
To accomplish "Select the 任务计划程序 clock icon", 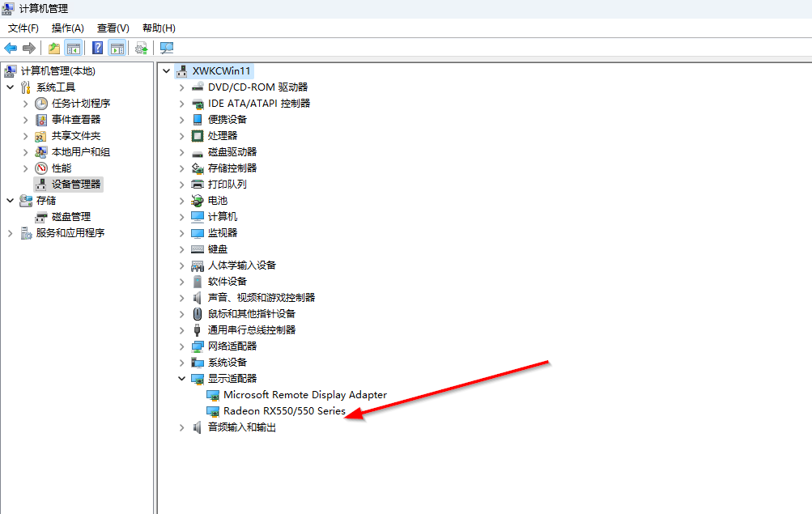I will click(41, 104).
